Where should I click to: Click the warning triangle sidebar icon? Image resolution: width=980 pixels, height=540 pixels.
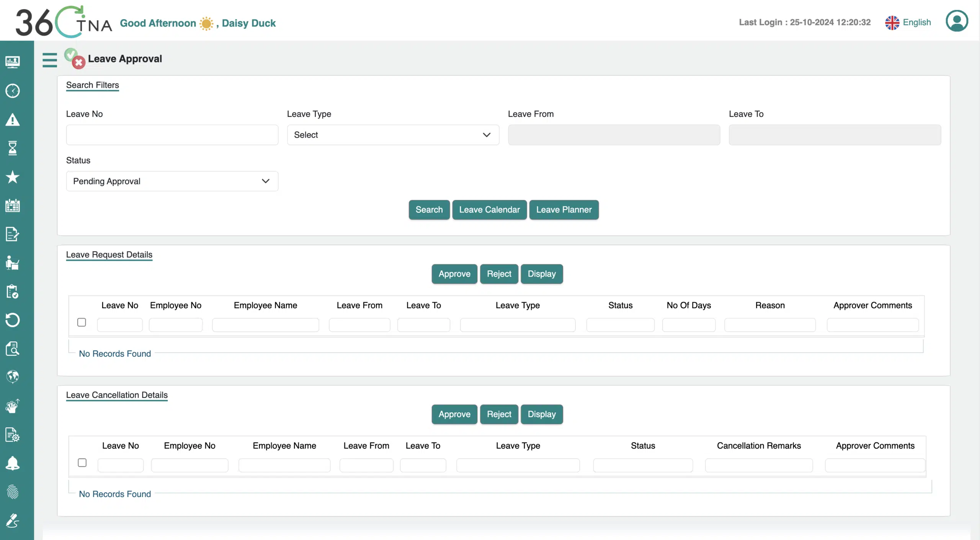point(13,120)
